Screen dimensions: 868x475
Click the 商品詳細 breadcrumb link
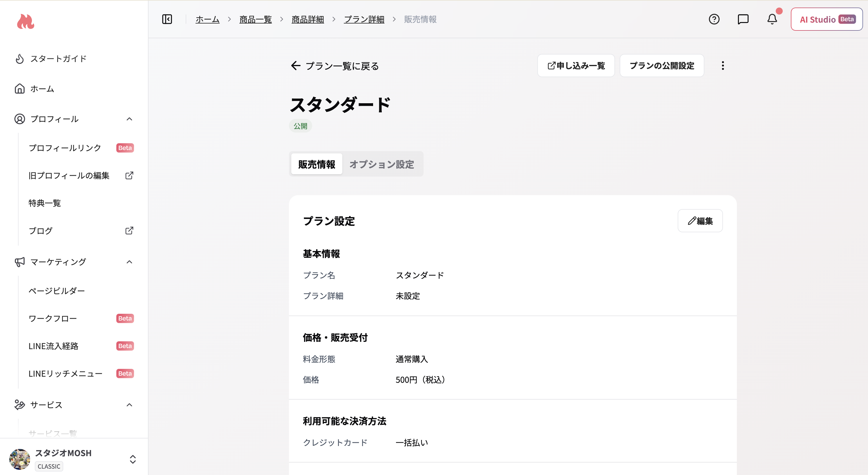308,19
